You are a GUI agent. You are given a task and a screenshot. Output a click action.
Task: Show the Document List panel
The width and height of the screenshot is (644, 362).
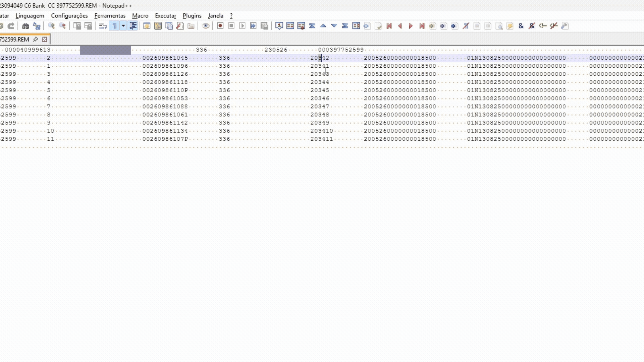(169, 26)
